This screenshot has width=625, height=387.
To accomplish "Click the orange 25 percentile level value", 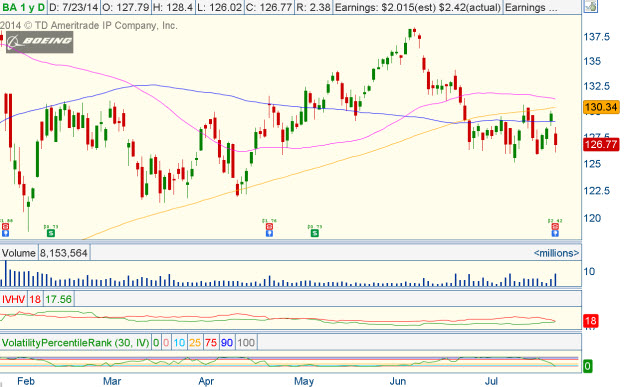I will (195, 343).
